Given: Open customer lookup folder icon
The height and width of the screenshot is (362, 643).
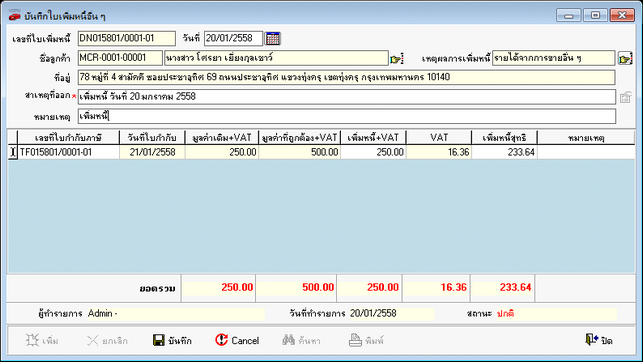Looking at the screenshot, I should (x=397, y=59).
